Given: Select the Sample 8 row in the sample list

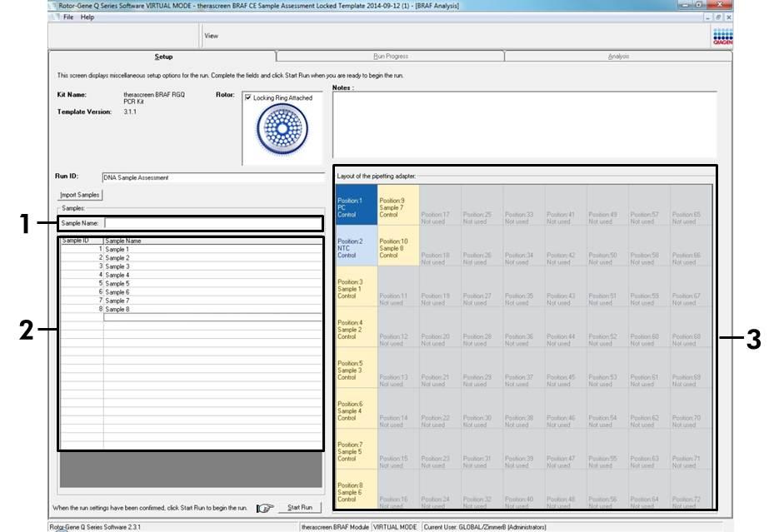Looking at the screenshot, I should coord(192,309).
